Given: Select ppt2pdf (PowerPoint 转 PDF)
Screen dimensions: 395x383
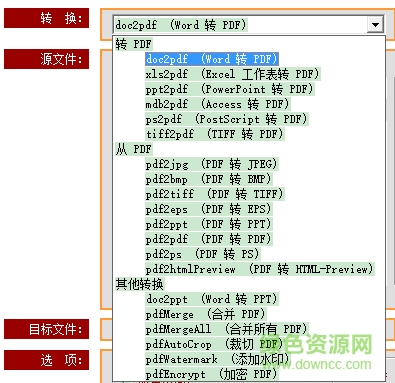Looking at the screenshot, I should pyautogui.click(x=230, y=89).
